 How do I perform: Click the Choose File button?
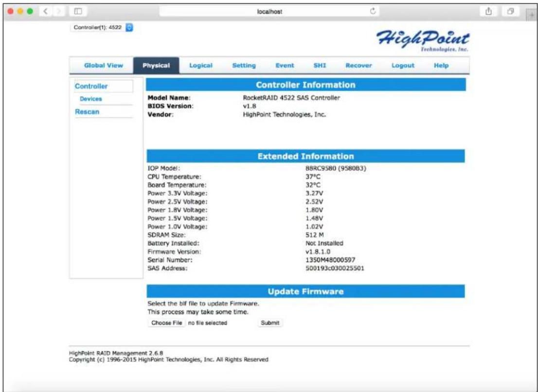pos(167,323)
